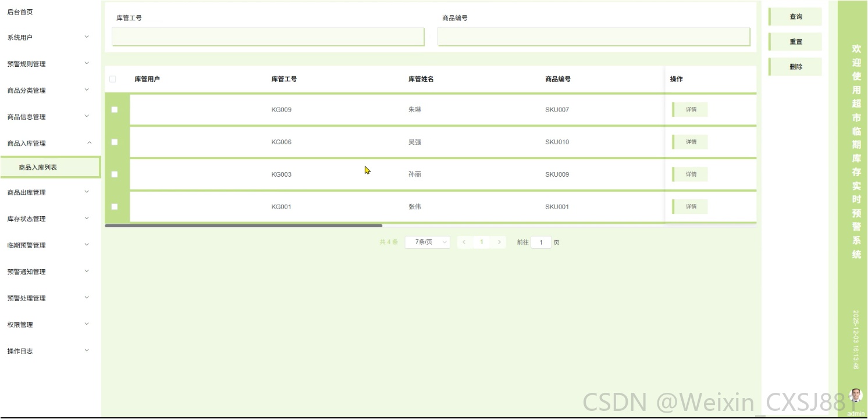The width and height of the screenshot is (868, 419).
Task: Click the 查询 search button
Action: [x=795, y=17]
